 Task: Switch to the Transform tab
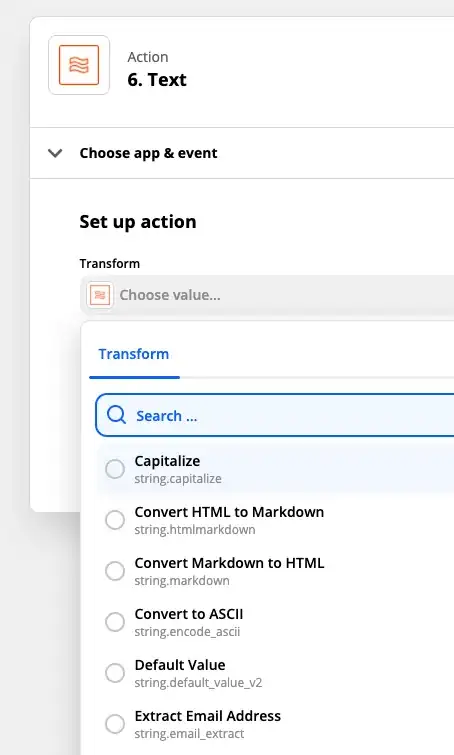pos(134,354)
